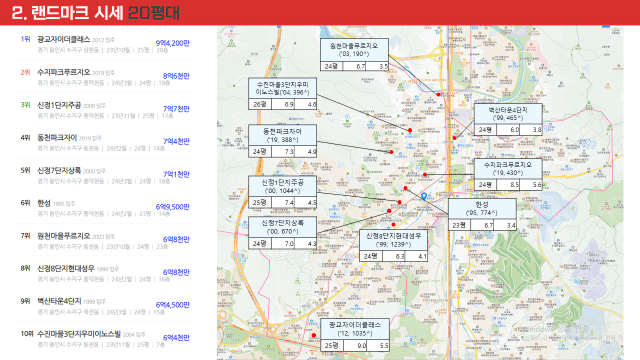The width and height of the screenshot is (640, 360).
Task: Click the 9억4,200만 price text
Action: click(x=172, y=43)
